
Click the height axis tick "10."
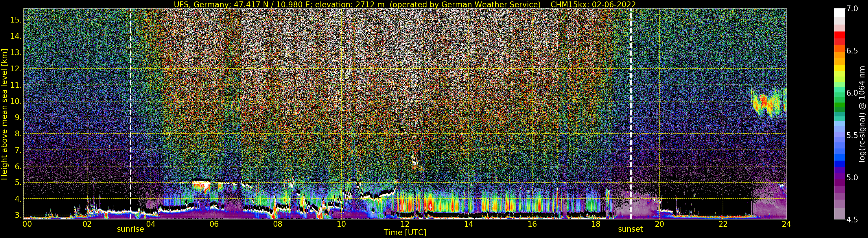16,101
